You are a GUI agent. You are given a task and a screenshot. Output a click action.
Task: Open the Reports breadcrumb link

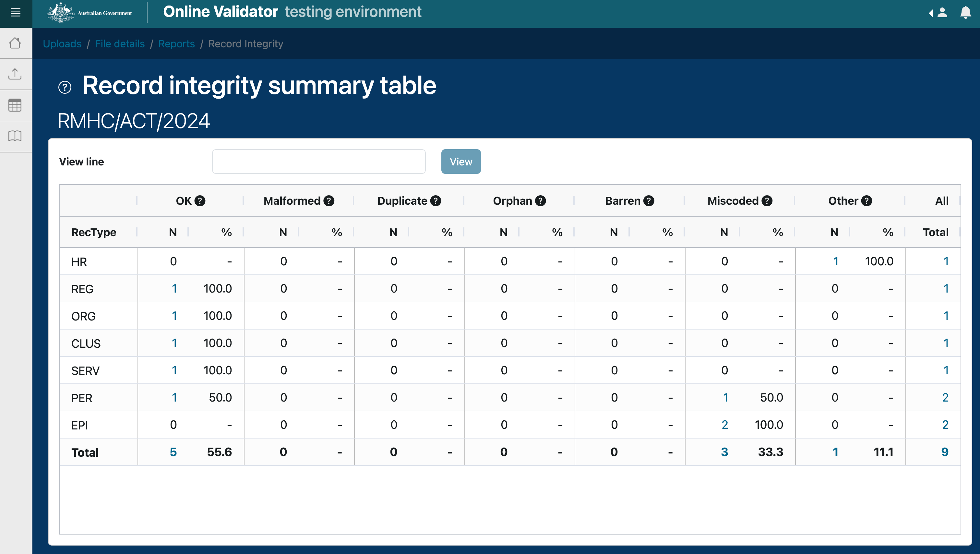(176, 44)
